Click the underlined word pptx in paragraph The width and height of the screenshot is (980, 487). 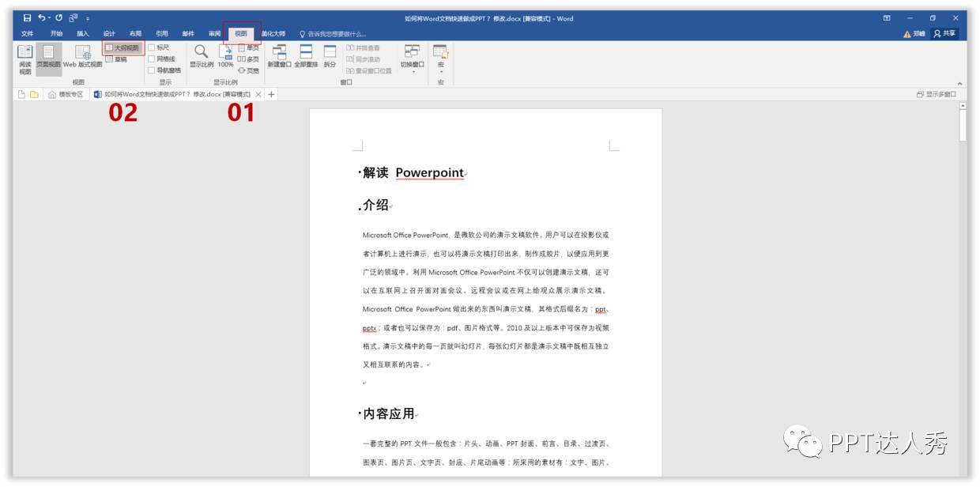click(369, 327)
